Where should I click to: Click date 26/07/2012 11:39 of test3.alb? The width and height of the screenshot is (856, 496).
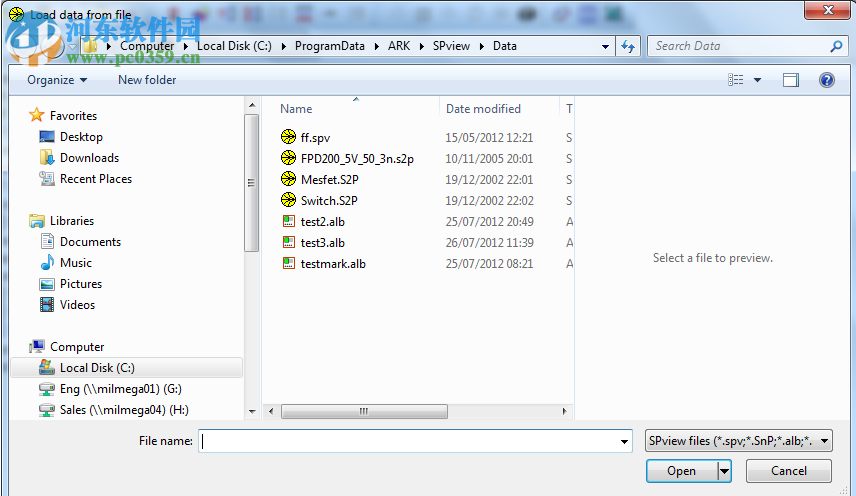coord(489,242)
